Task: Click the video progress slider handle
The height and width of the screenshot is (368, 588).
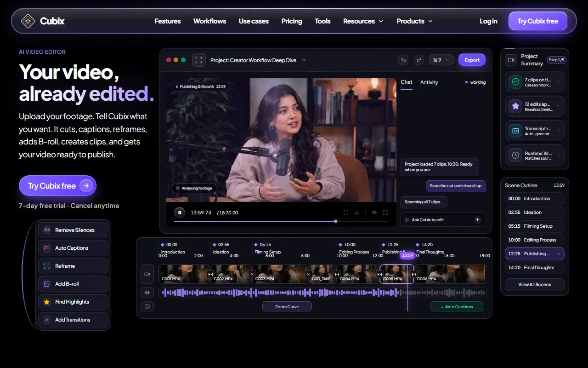Action: coord(336,221)
